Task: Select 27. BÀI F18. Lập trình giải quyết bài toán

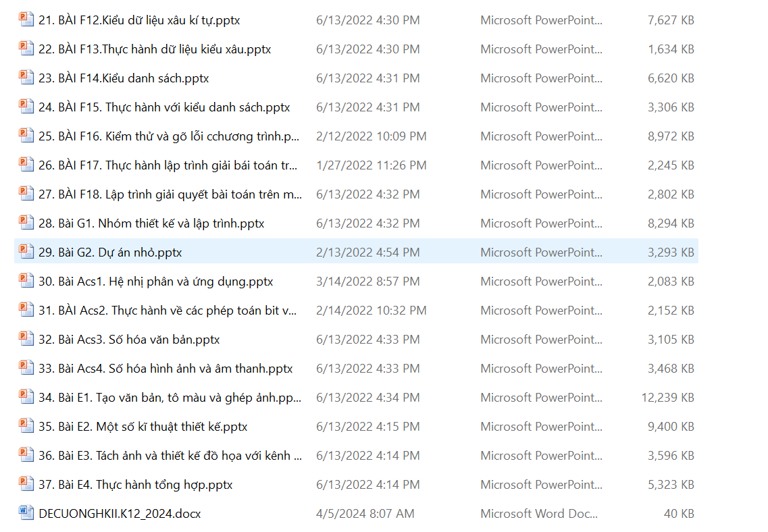Action: tap(170, 194)
